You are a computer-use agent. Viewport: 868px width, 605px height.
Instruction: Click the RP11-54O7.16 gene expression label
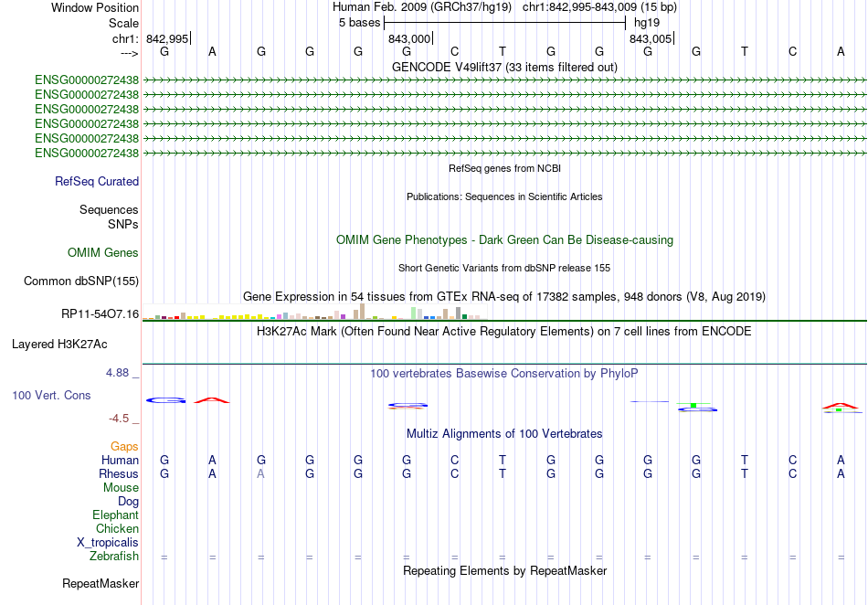pyautogui.click(x=101, y=313)
